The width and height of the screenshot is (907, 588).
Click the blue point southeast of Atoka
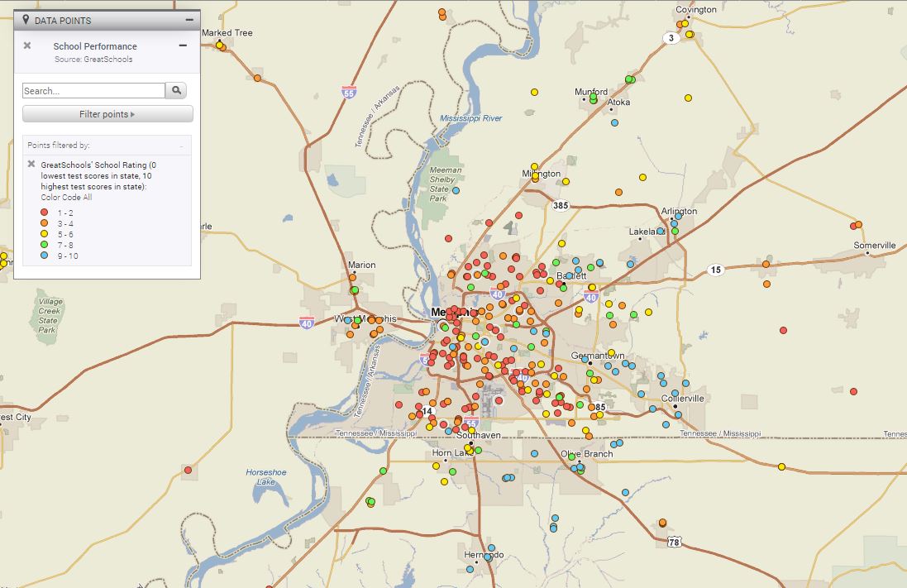(614, 122)
